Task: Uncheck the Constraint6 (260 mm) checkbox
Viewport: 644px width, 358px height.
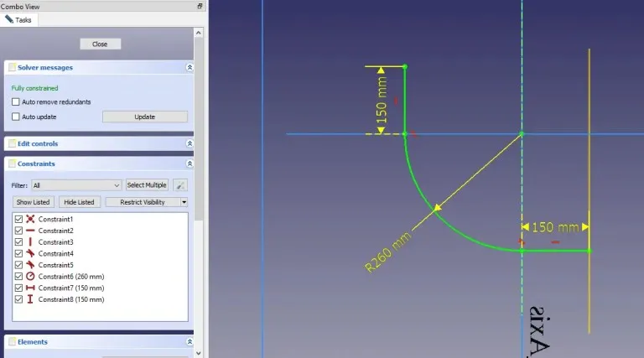Action: (x=18, y=277)
